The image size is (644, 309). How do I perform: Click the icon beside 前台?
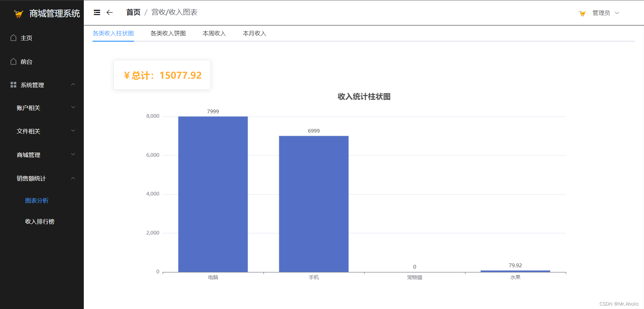pyautogui.click(x=13, y=61)
